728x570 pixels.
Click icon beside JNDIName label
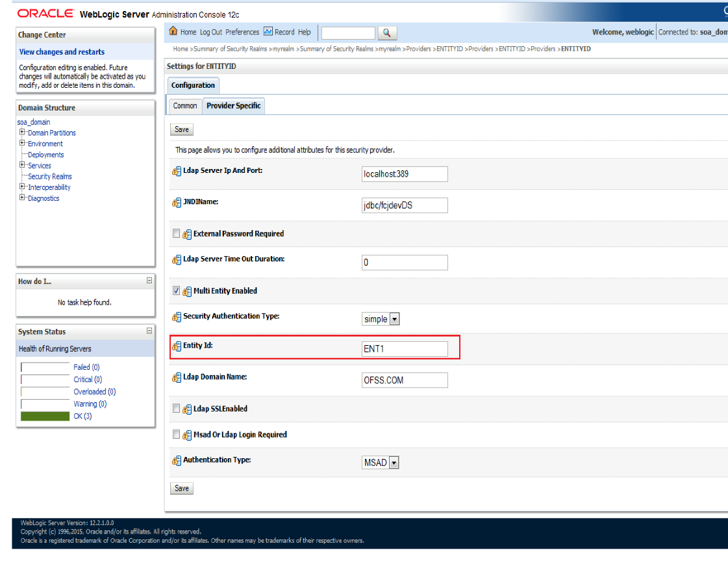177,203
